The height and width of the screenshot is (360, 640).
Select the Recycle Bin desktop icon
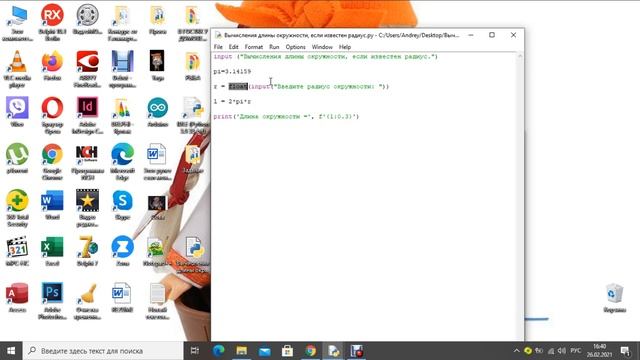point(615,298)
